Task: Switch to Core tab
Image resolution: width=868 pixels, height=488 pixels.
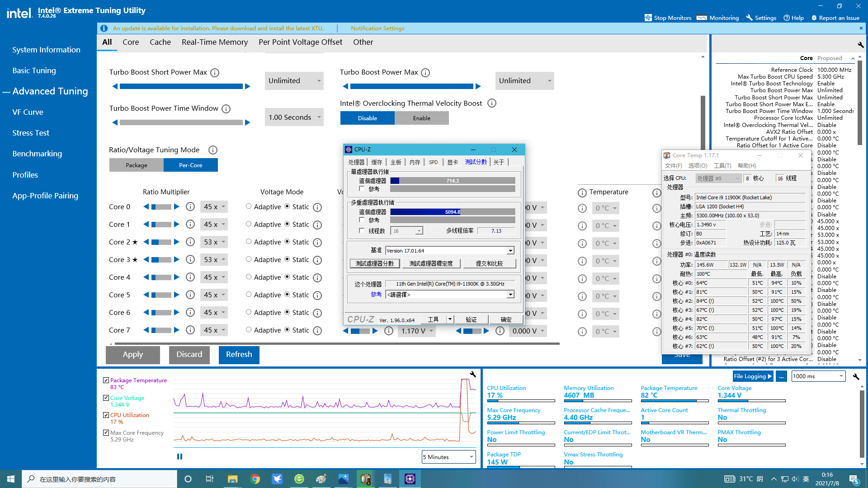Action: 131,42
